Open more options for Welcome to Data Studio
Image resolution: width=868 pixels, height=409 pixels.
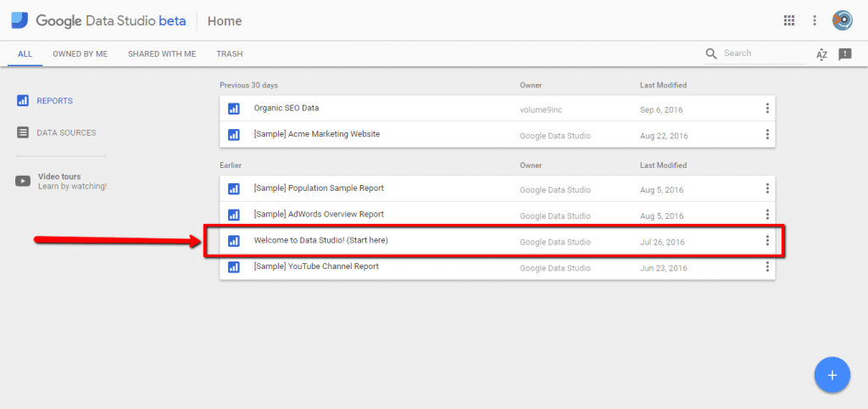[x=766, y=240]
